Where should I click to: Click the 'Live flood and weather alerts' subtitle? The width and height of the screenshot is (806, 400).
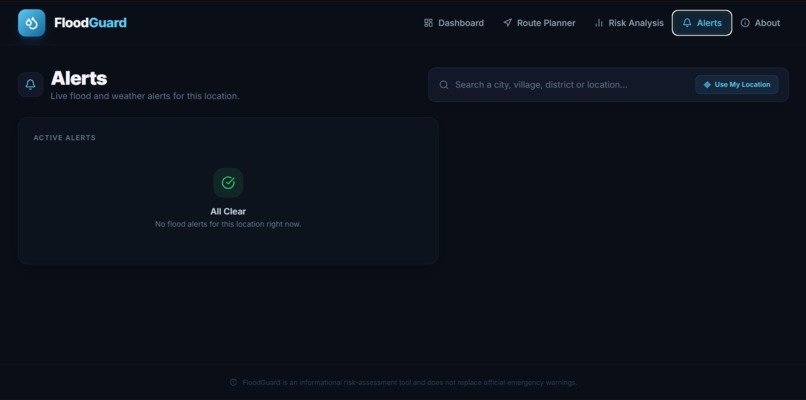(145, 96)
